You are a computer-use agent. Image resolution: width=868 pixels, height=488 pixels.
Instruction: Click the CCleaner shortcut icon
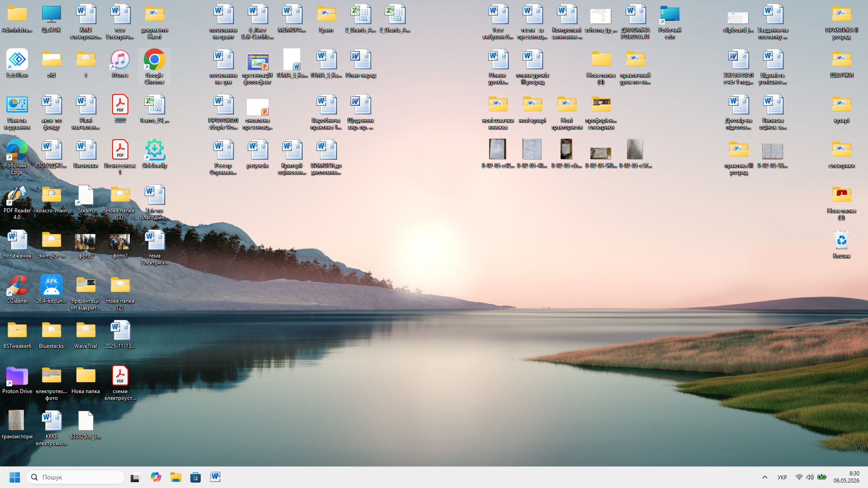click(x=17, y=289)
